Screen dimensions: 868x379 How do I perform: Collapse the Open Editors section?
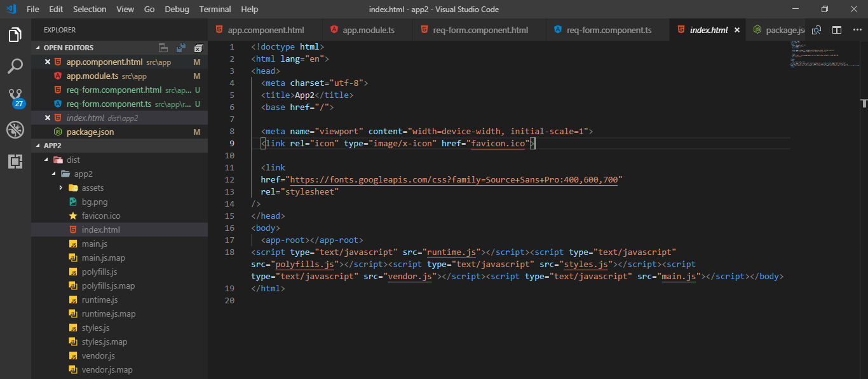(38, 48)
